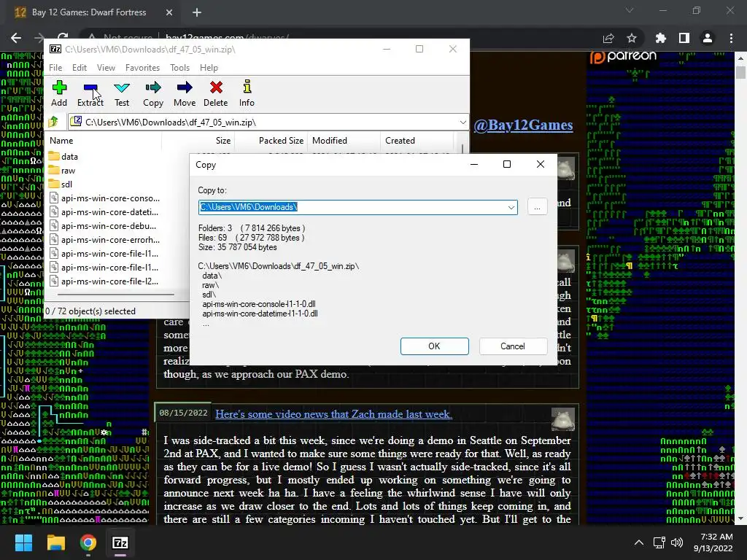Viewport: 747px width, 560px height.
Task: Click the 7-Zip taskbar icon
Action: [120, 542]
